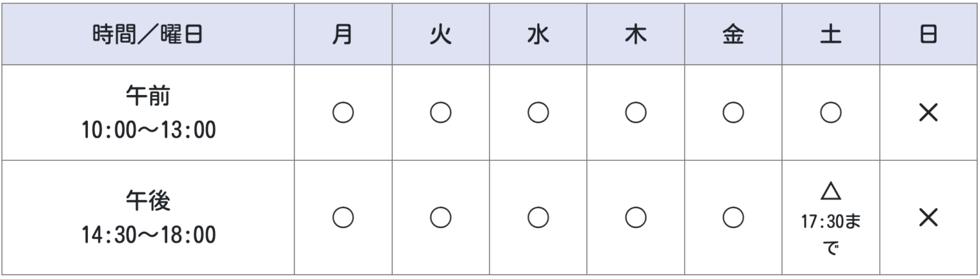
Task: Select the 日 column header
Action: (928, 35)
